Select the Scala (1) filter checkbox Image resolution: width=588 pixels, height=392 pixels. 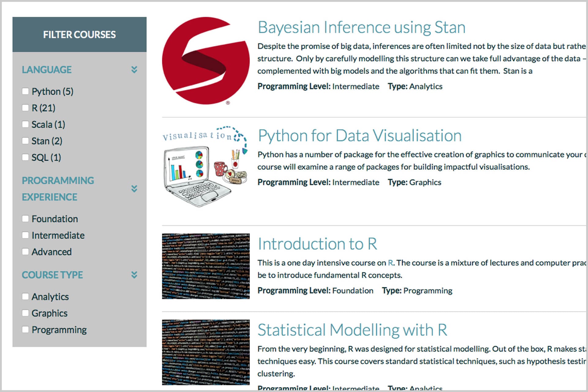tap(25, 124)
